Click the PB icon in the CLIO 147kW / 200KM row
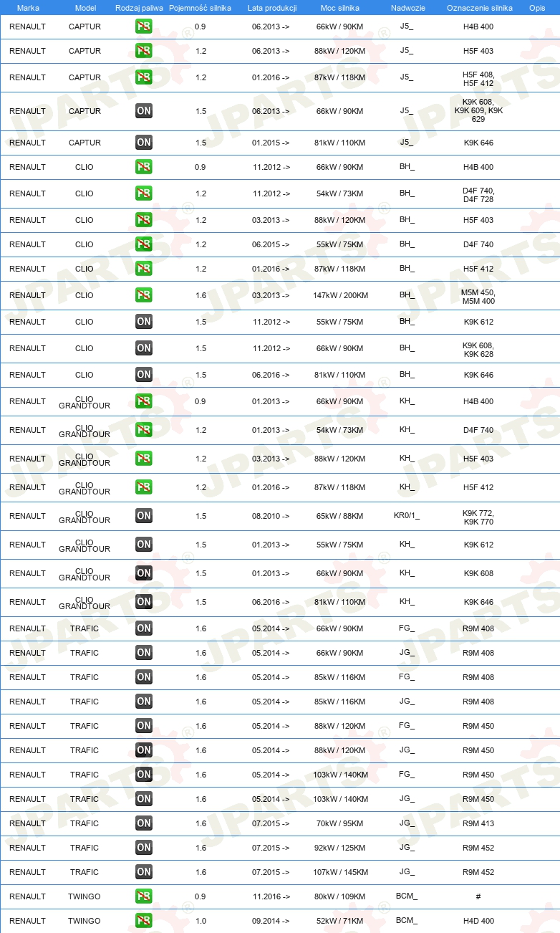This screenshot has width=560, height=933. (x=144, y=295)
